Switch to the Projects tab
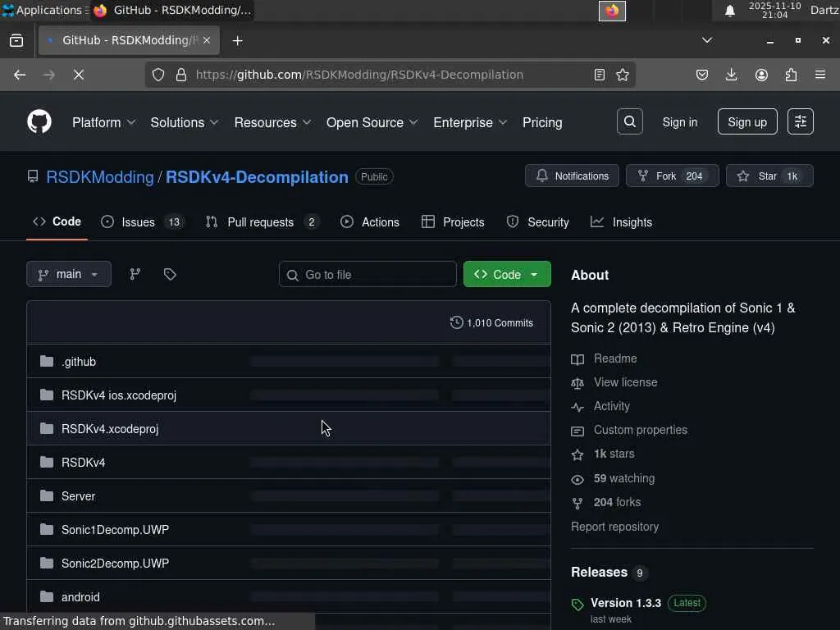The width and height of the screenshot is (840, 630). (x=453, y=221)
